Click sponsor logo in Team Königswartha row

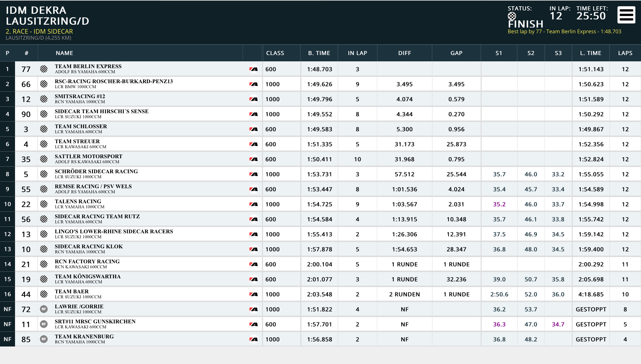pyautogui.click(x=254, y=279)
